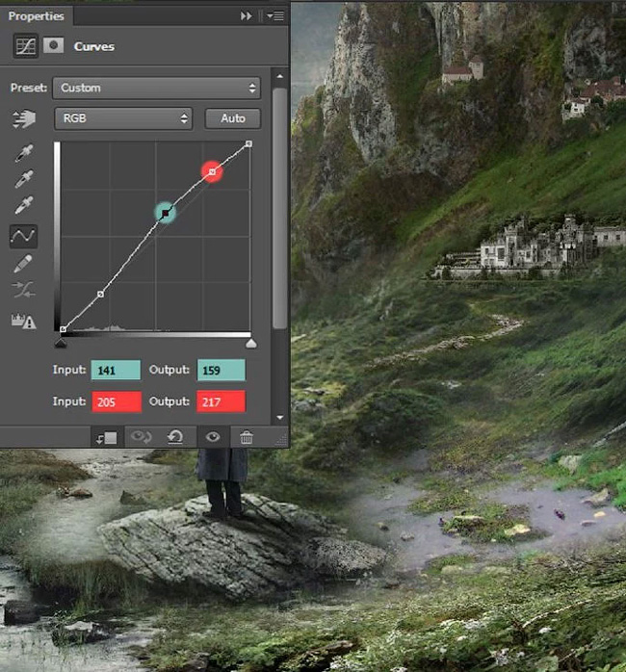Collapse Properties panel with double arrows
This screenshot has height=672, width=626.
click(x=246, y=16)
